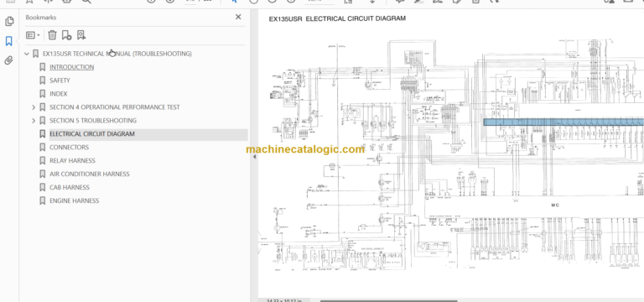Screen dimensions: 644x302
Task: Toggle the Bookmarks panel icon in sidebar
Action: pyautogui.click(x=9, y=41)
